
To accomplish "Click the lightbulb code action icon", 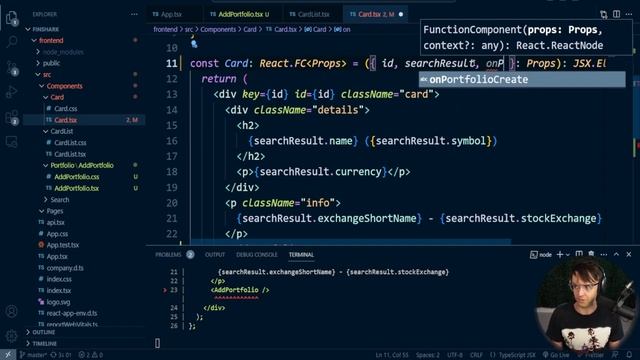I will click(194, 43).
